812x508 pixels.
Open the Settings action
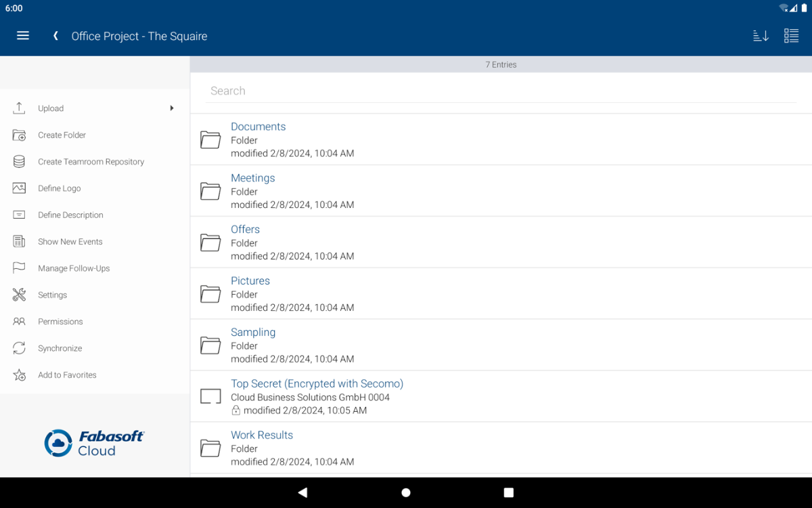[x=95, y=295]
